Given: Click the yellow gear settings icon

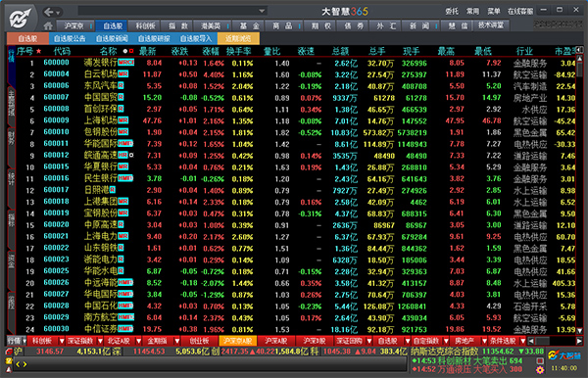Looking at the screenshot, I should pyautogui.click(x=540, y=370).
